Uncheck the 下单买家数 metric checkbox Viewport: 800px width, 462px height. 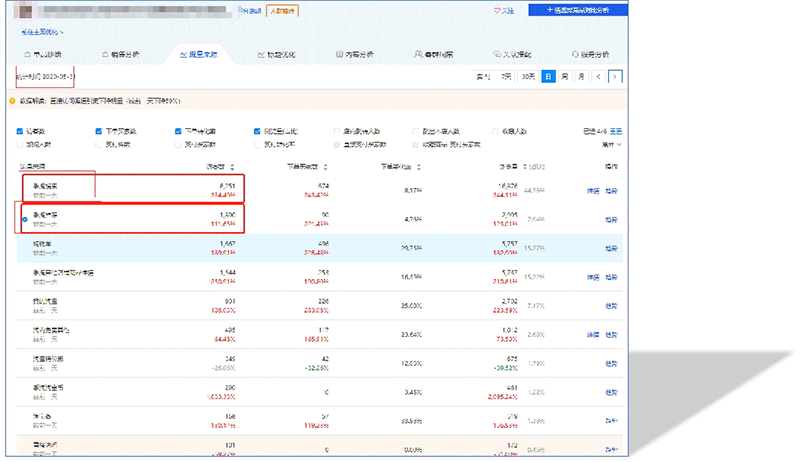pos(98,131)
